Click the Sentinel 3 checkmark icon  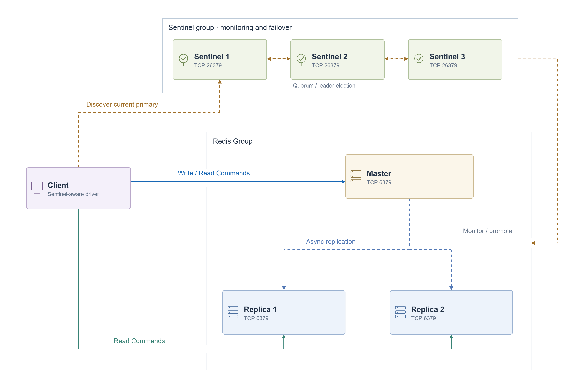tap(419, 59)
